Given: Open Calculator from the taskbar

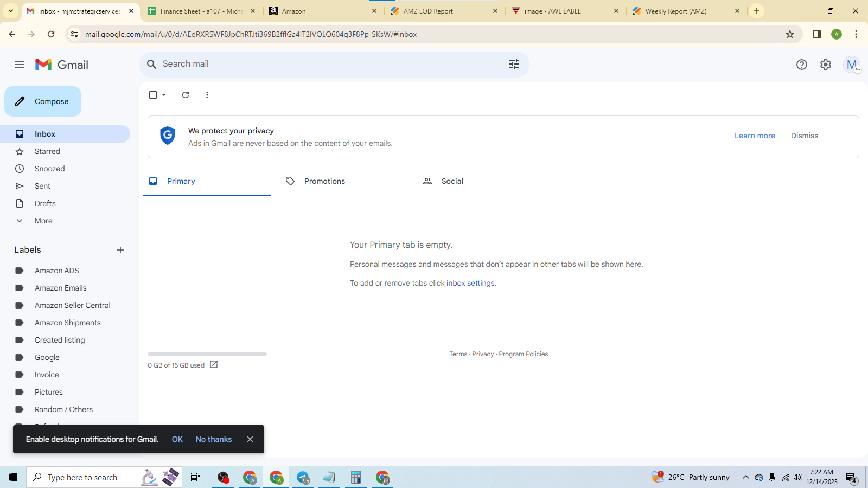Looking at the screenshot, I should (356, 477).
